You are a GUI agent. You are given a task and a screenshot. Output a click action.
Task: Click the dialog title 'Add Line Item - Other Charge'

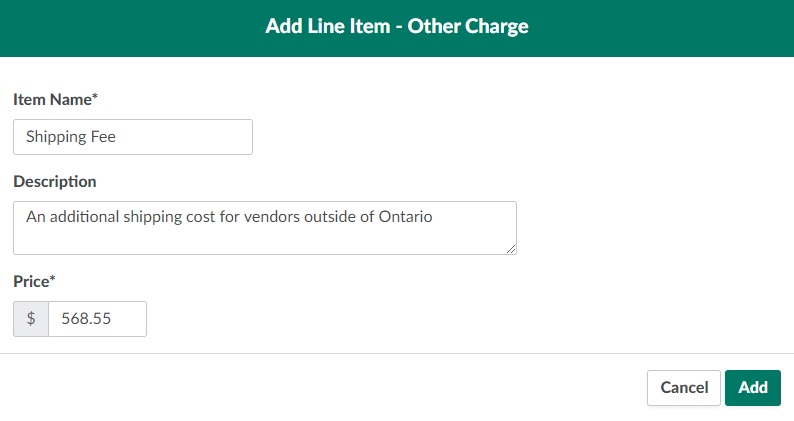pos(397,26)
